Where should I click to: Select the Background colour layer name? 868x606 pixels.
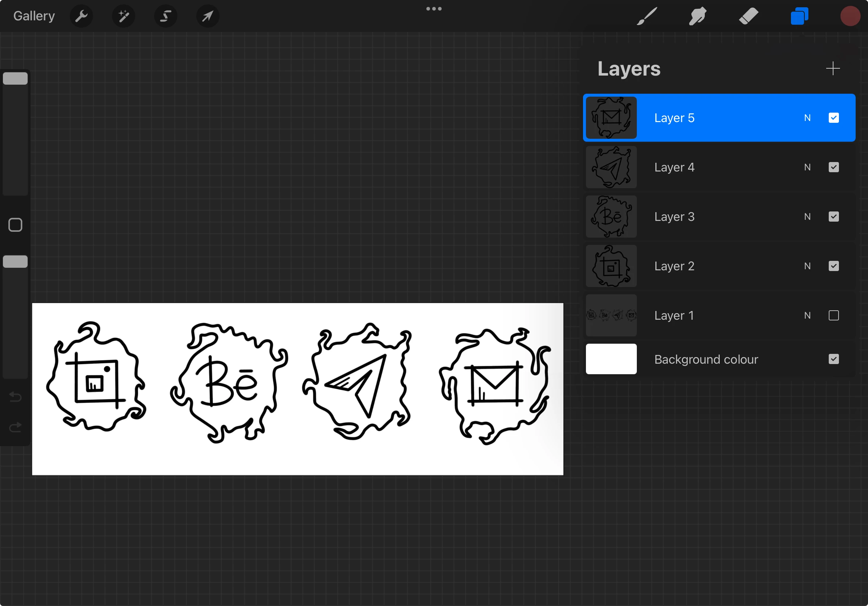tap(706, 359)
